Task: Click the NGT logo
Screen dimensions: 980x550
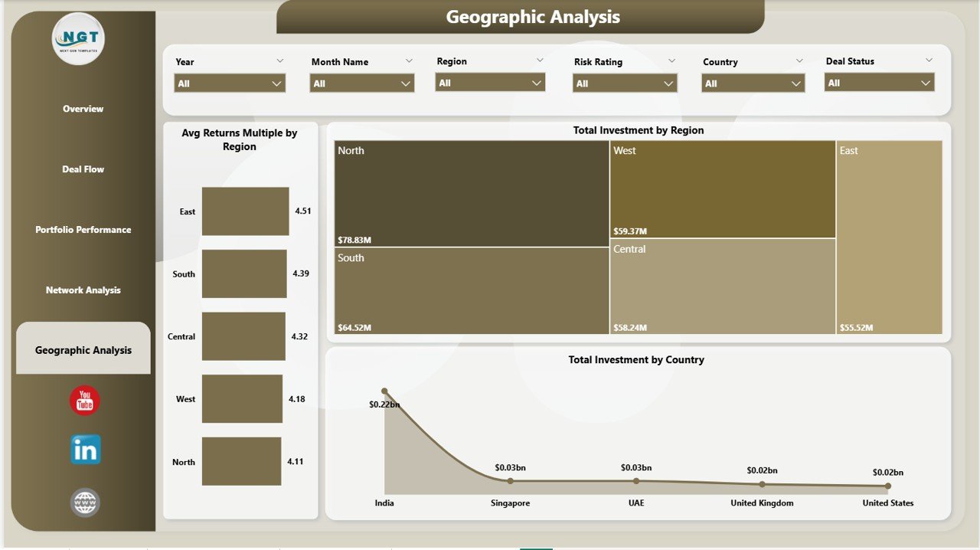Action: click(78, 38)
